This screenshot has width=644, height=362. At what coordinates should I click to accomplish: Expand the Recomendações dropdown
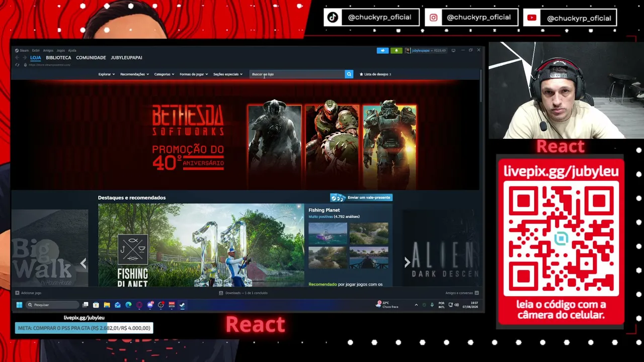(x=134, y=74)
